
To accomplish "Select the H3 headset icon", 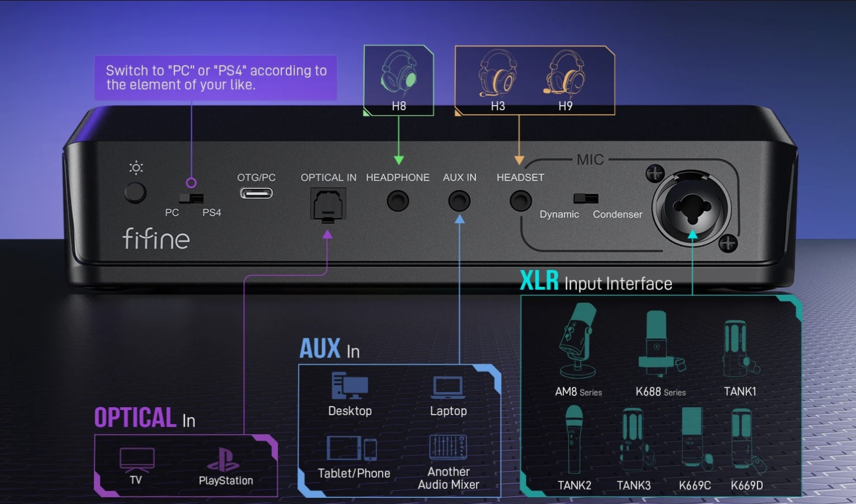I will pyautogui.click(x=497, y=73).
